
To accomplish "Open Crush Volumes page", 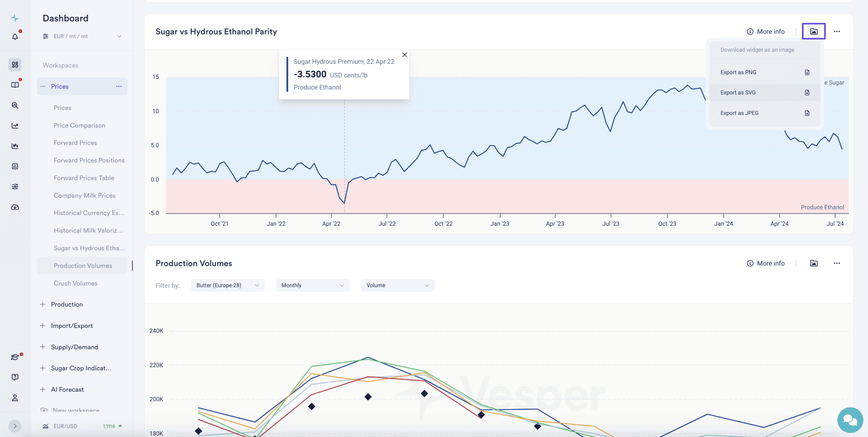I will tap(75, 283).
